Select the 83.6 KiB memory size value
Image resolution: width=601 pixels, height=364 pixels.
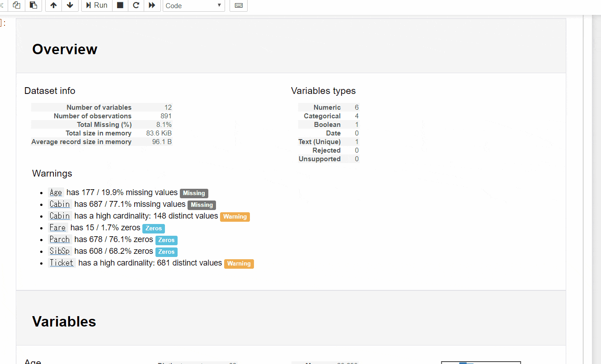(159, 133)
